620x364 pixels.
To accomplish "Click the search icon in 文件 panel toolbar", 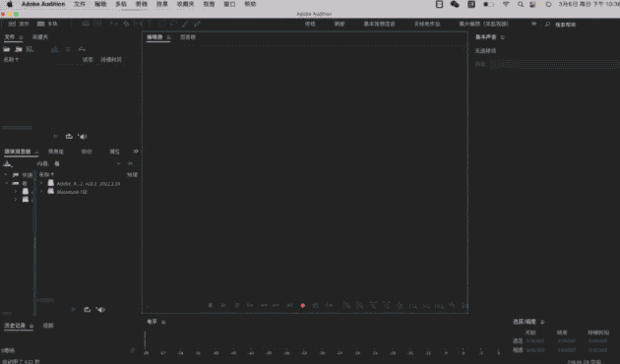I will click(82, 49).
